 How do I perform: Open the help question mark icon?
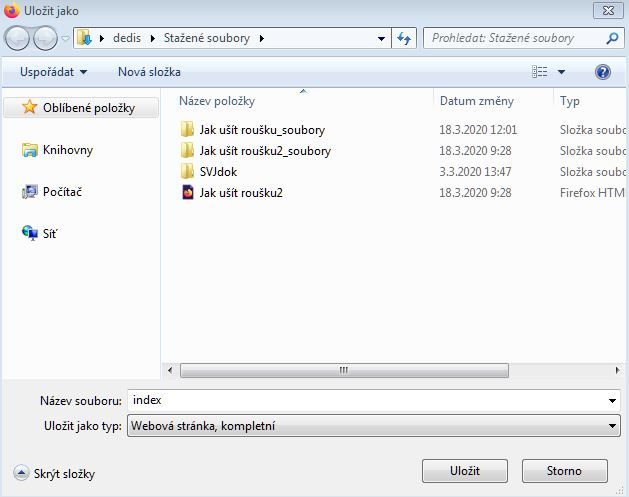(603, 72)
